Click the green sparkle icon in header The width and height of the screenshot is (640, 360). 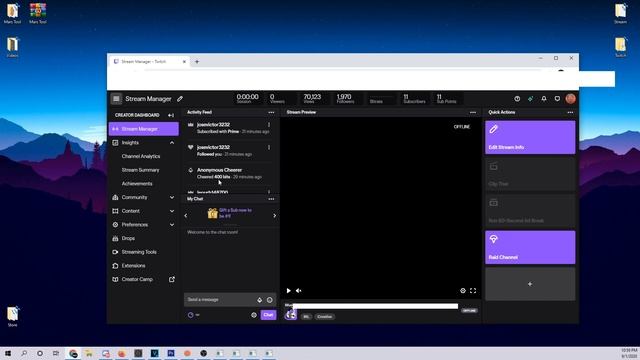coord(530,99)
